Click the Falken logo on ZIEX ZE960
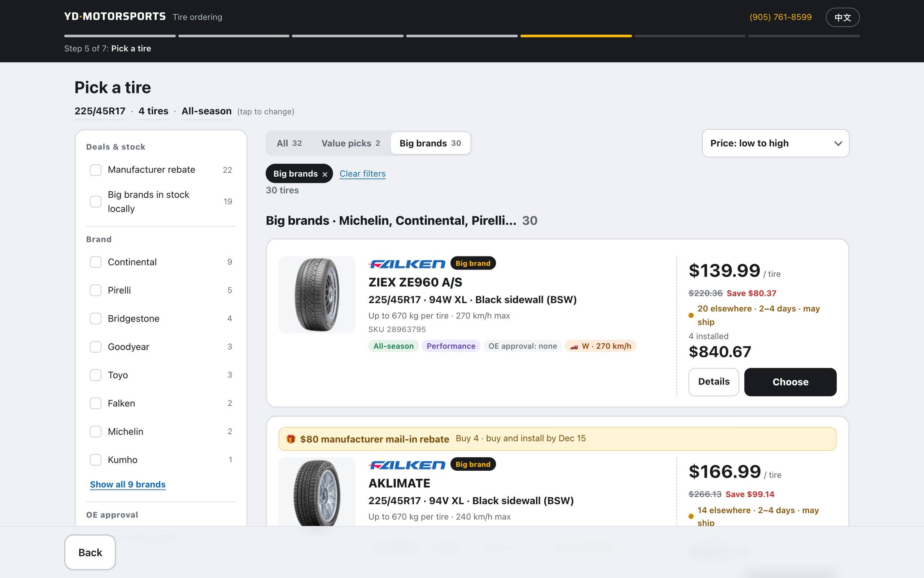The width and height of the screenshot is (924, 578). (407, 264)
